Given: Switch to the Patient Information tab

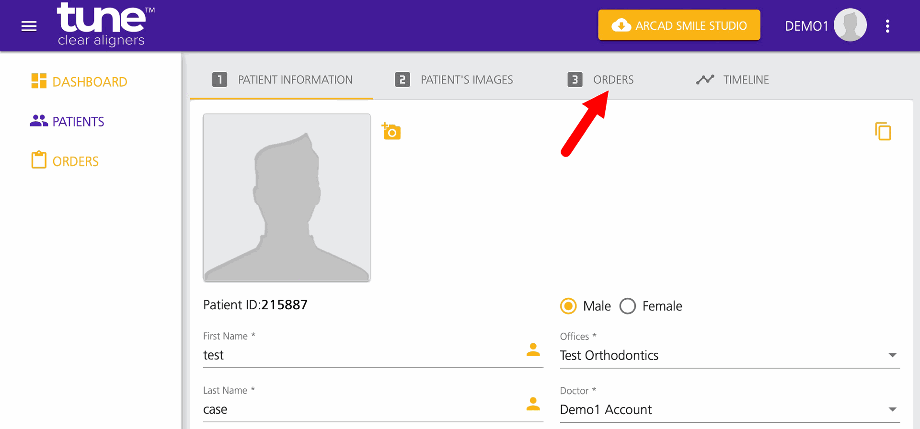Looking at the screenshot, I should click(x=282, y=80).
